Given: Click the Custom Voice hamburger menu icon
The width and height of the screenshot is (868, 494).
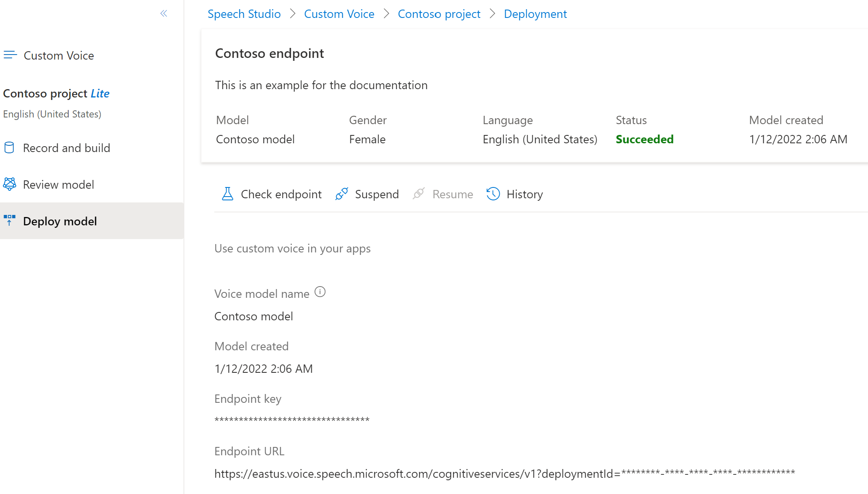Looking at the screenshot, I should [x=10, y=55].
